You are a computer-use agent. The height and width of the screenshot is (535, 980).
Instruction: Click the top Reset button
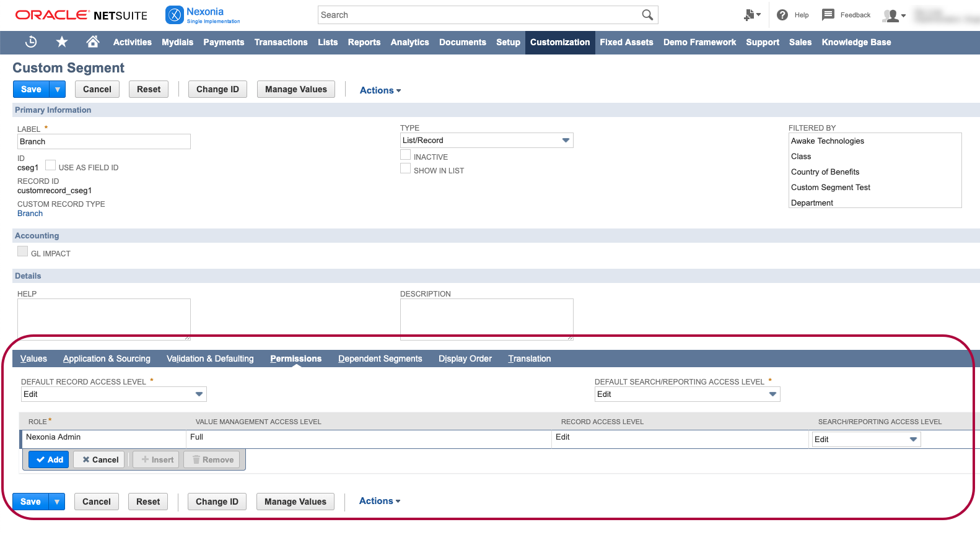point(149,89)
